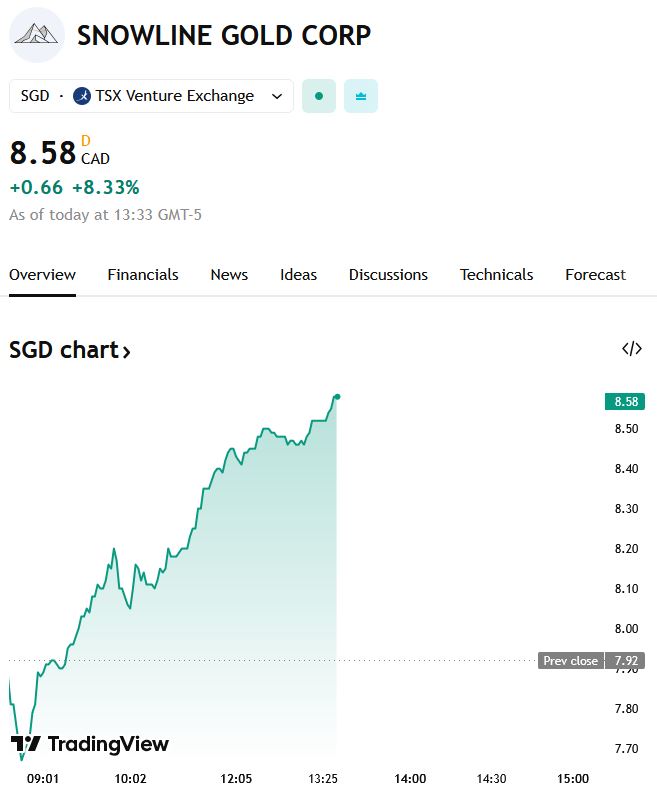The width and height of the screenshot is (657, 795).
Task: Click the blue crown data icon
Action: [361, 96]
